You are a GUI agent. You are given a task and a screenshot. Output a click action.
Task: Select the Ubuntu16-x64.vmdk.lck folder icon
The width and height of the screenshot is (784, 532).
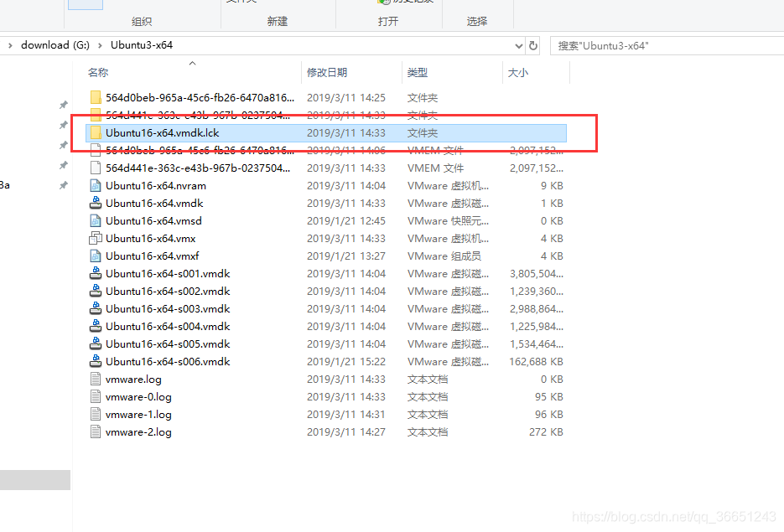click(x=96, y=133)
